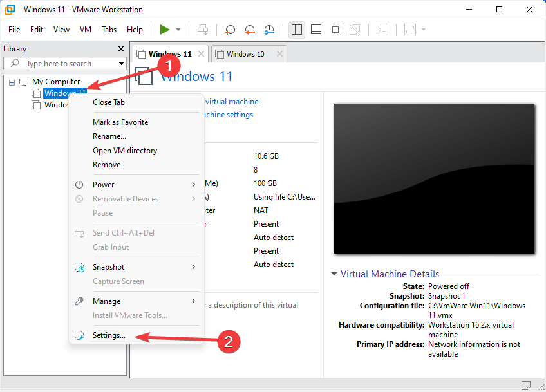Click the console view toolbar icon
Viewport: 546px width, 392px height.
pos(382,30)
